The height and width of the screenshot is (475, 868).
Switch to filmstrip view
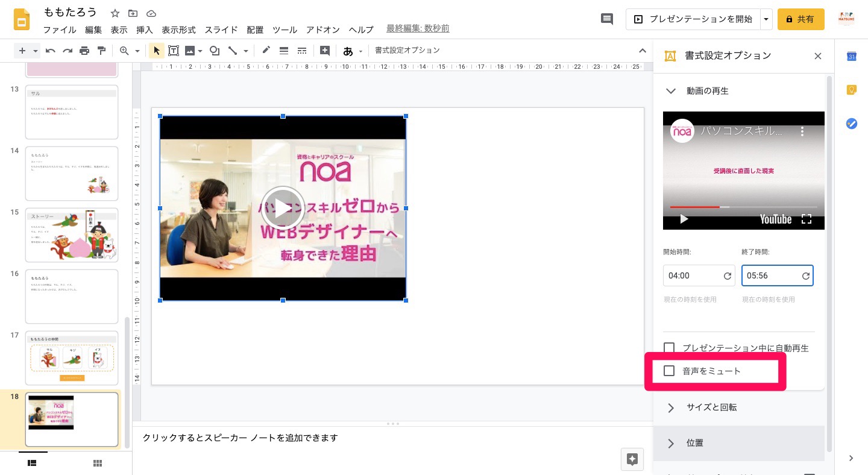(33, 463)
